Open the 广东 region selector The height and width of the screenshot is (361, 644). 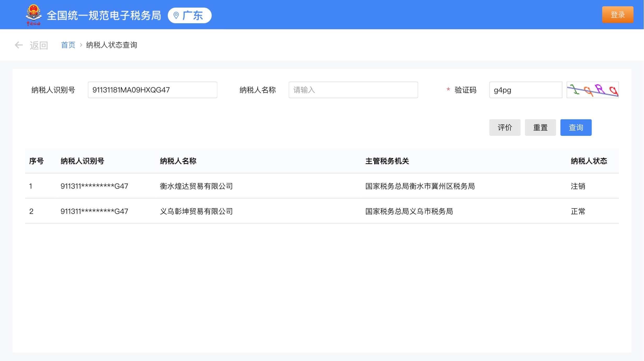point(190,15)
